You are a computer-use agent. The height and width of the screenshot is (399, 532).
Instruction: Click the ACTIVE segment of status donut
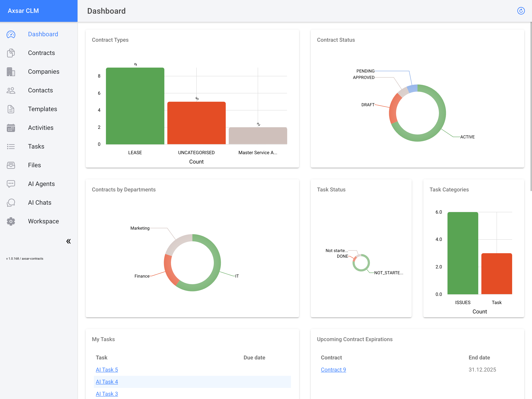pos(442,113)
